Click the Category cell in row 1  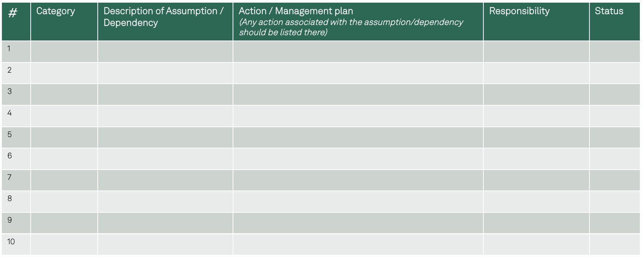pyautogui.click(x=64, y=51)
